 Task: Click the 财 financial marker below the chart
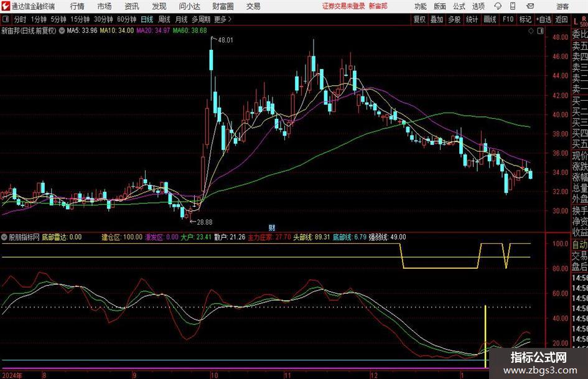click(272, 227)
